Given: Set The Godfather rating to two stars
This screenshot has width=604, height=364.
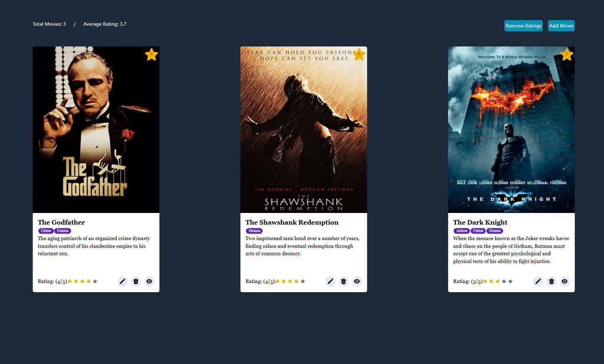Looking at the screenshot, I should click(76, 281).
